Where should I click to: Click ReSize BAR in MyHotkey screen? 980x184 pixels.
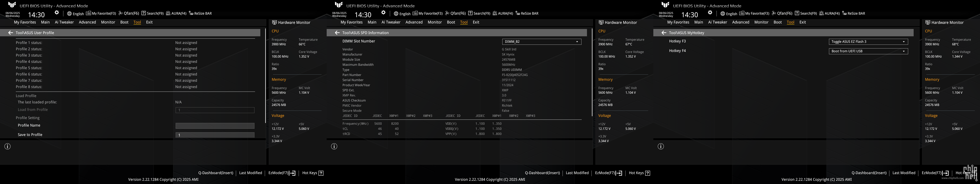click(x=854, y=13)
